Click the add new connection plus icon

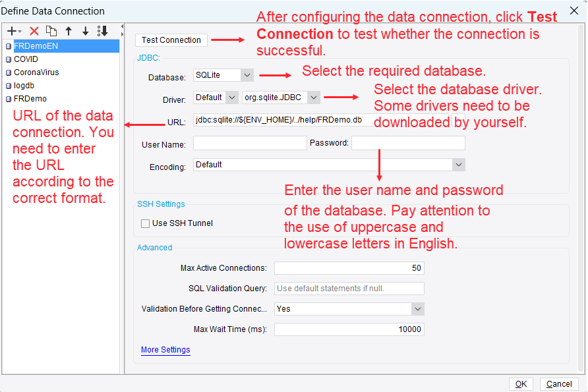tap(12, 31)
